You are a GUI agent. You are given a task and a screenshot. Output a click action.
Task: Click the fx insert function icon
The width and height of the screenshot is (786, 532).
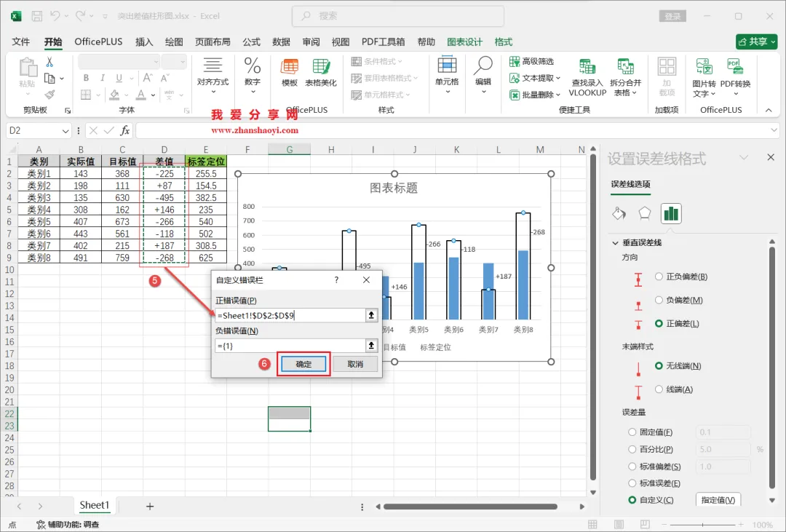click(125, 130)
